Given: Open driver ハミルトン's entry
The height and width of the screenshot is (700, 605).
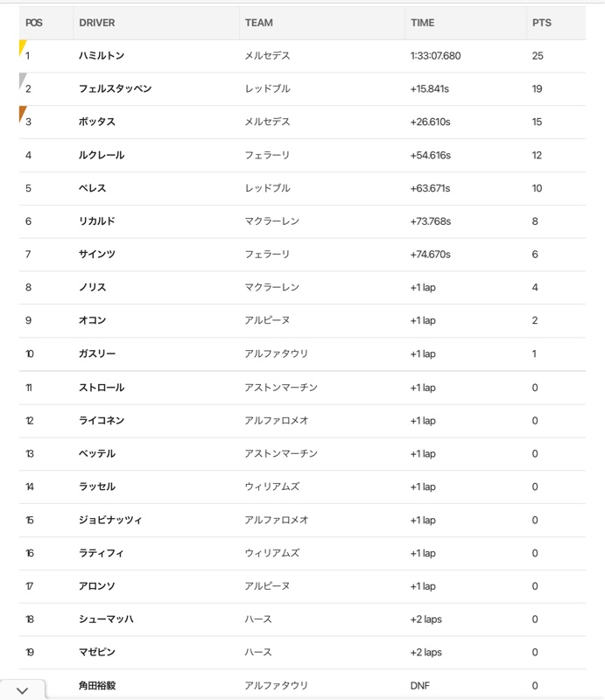Looking at the screenshot, I should (x=102, y=55).
